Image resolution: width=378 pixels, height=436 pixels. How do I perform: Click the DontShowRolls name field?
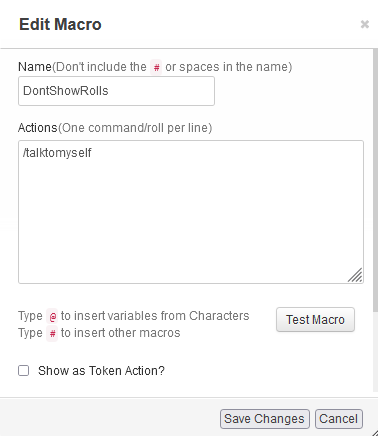point(116,91)
